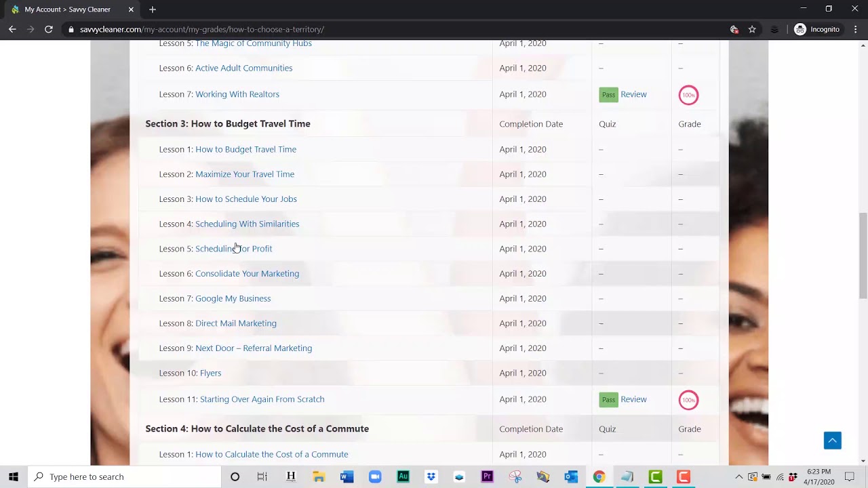Open How to Schedule Your Jobs lesson
This screenshot has width=868, height=488.
point(246,199)
